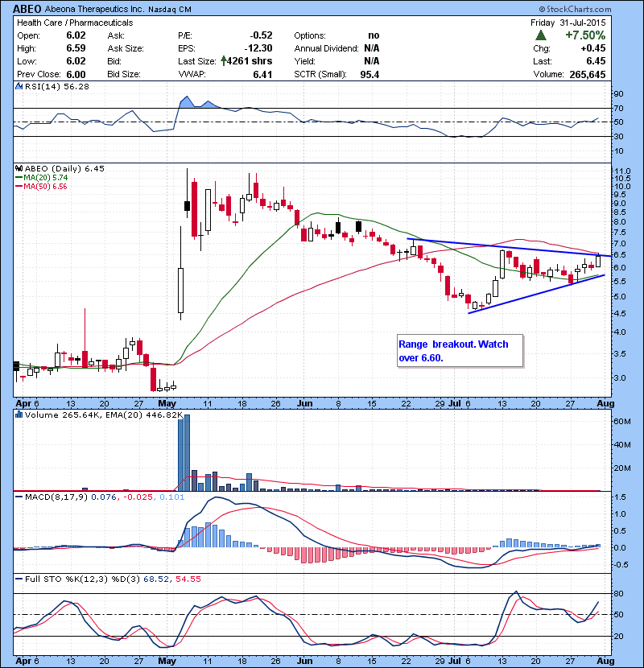Click the green MA(20) legend line marker
The image size is (644, 668).
pos(19,178)
